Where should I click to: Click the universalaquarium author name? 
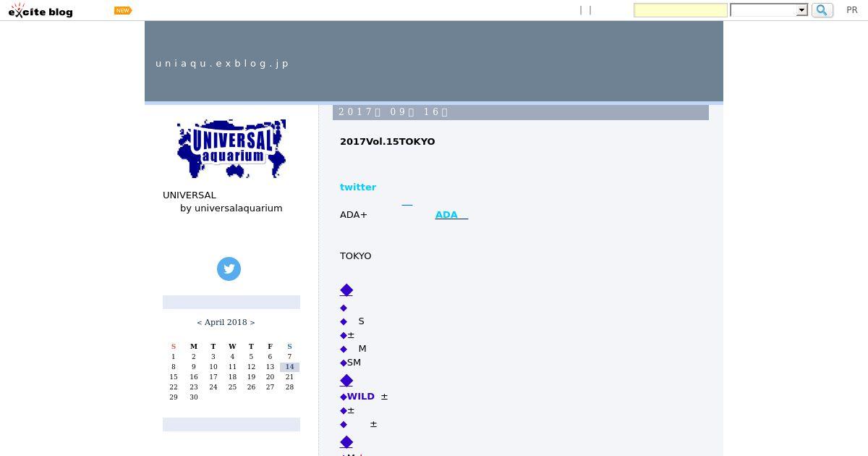pos(239,208)
